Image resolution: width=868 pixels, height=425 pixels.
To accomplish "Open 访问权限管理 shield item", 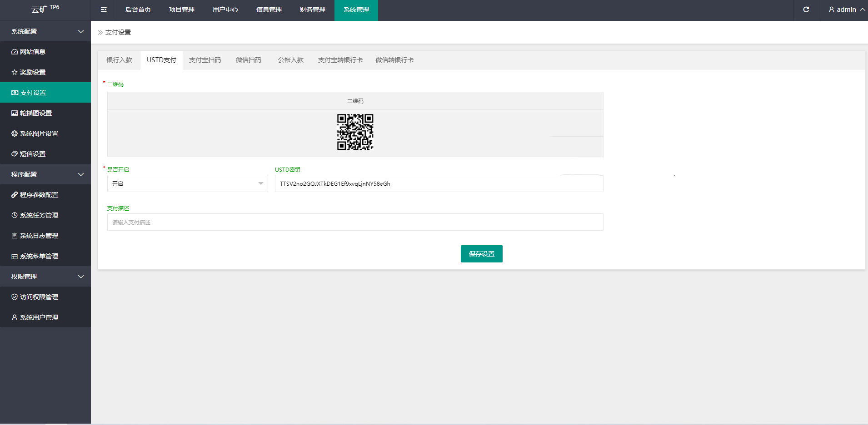I will tap(39, 297).
